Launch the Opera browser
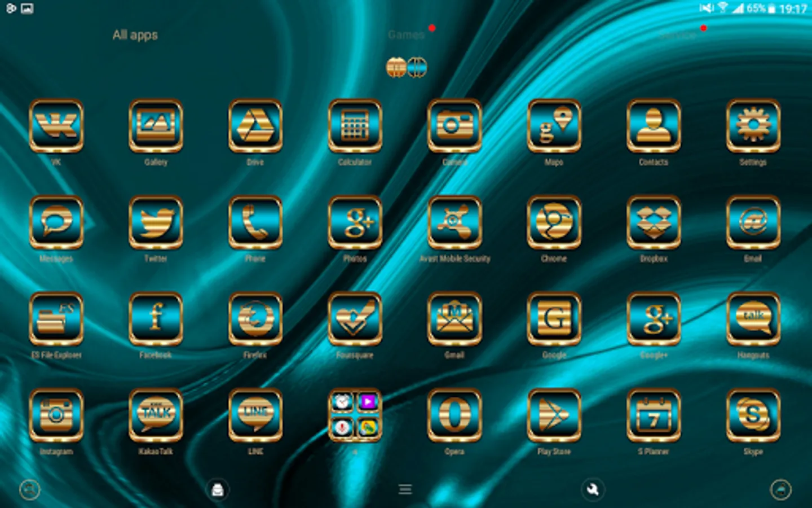 (454, 415)
